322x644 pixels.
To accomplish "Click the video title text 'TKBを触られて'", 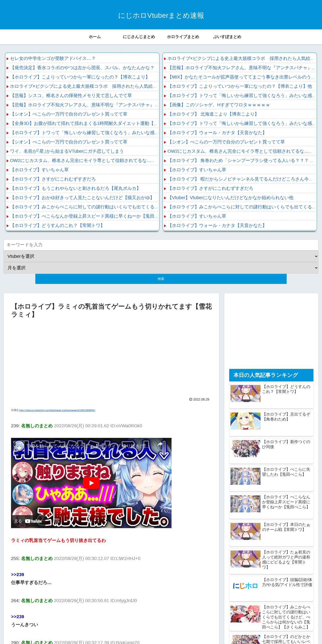I will coord(88,446).
